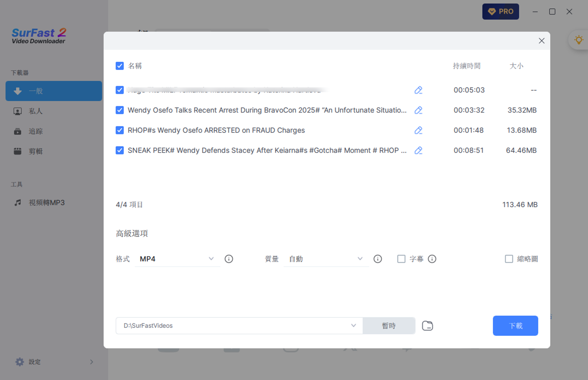Screen dimensions: 588x380
Task: Toggle the 名稱 select-all checkbox
Action: click(x=120, y=66)
